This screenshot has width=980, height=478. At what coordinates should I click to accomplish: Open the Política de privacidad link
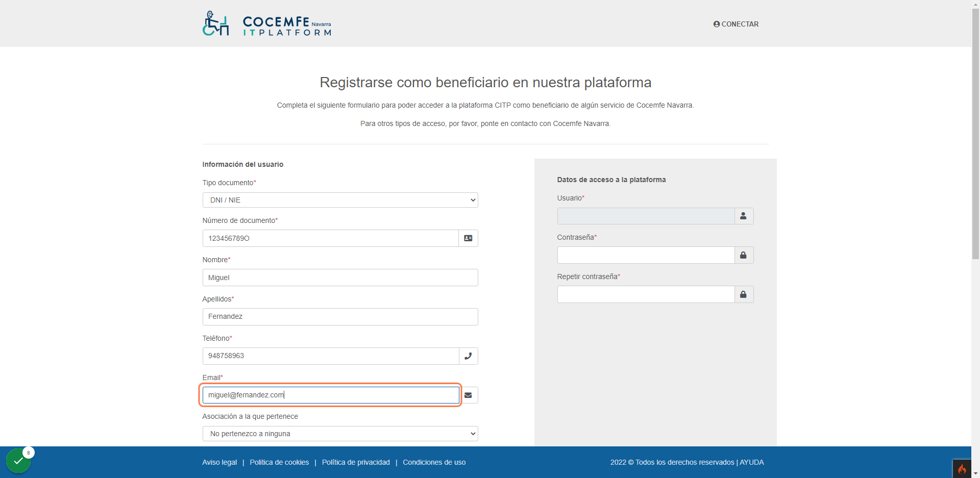(356, 462)
